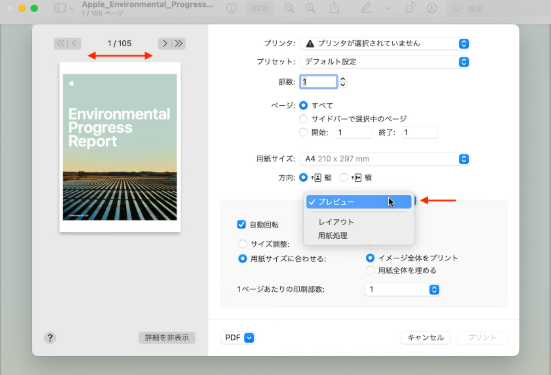Click the キャンセル cancel button

[426, 338]
